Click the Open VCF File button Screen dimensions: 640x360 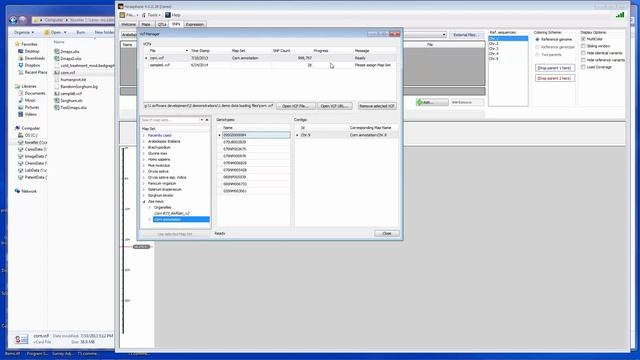pyautogui.click(x=296, y=106)
